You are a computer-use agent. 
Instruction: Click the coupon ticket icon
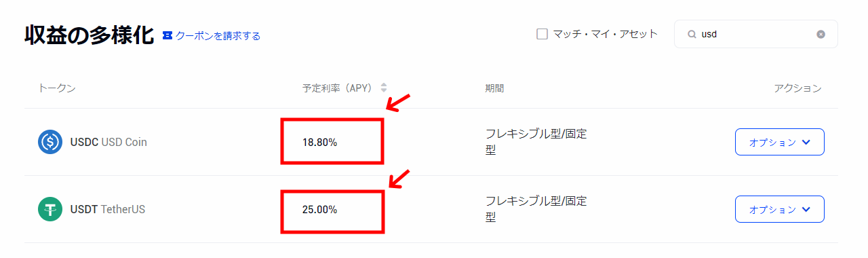[167, 35]
